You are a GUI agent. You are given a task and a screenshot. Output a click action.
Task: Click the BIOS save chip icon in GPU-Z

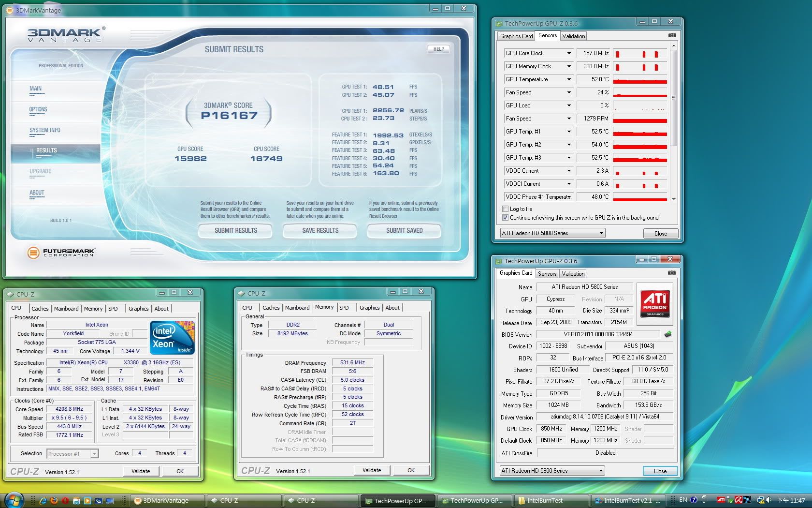pos(668,334)
